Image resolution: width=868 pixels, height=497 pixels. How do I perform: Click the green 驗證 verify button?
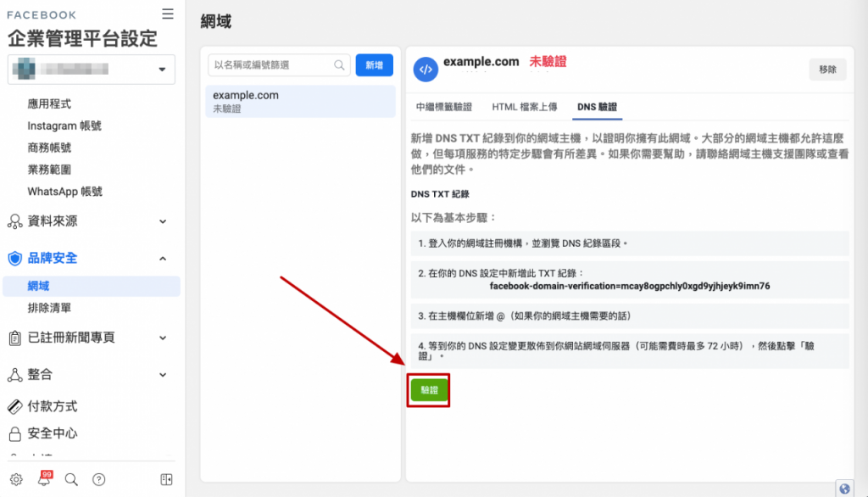(429, 391)
